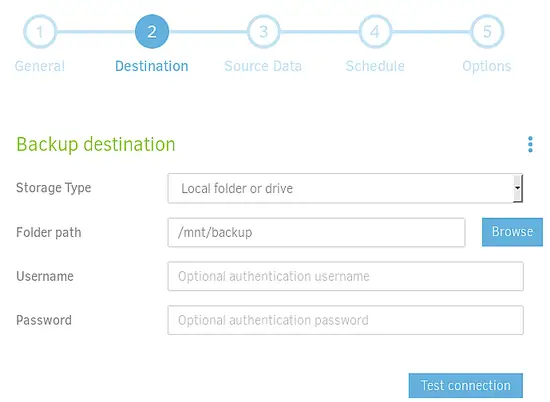
Task: Open the Source Data step label
Action: pyautogui.click(x=263, y=66)
